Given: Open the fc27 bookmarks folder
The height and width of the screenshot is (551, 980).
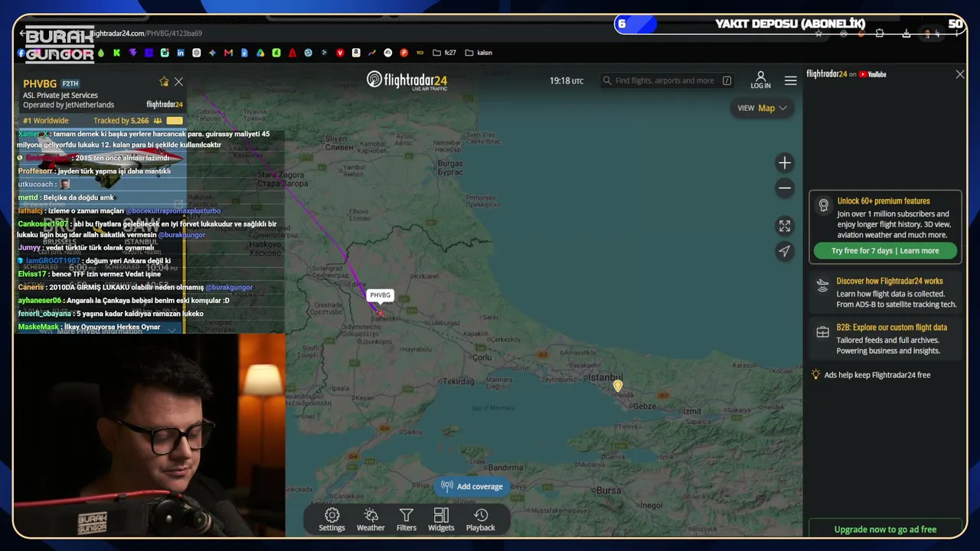Looking at the screenshot, I should click(444, 53).
